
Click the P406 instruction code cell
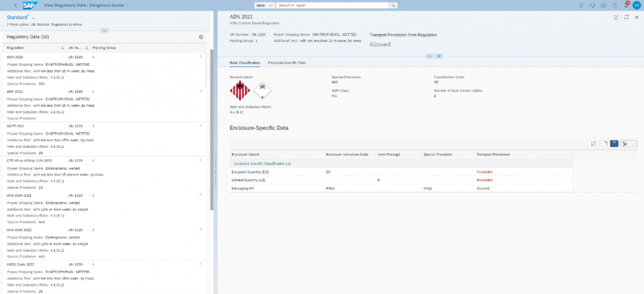click(330, 188)
